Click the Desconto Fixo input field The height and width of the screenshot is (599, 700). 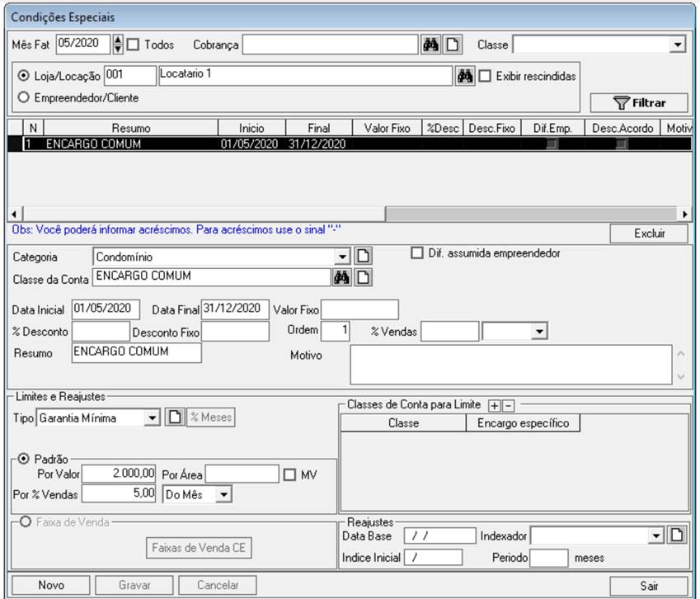coord(235,332)
